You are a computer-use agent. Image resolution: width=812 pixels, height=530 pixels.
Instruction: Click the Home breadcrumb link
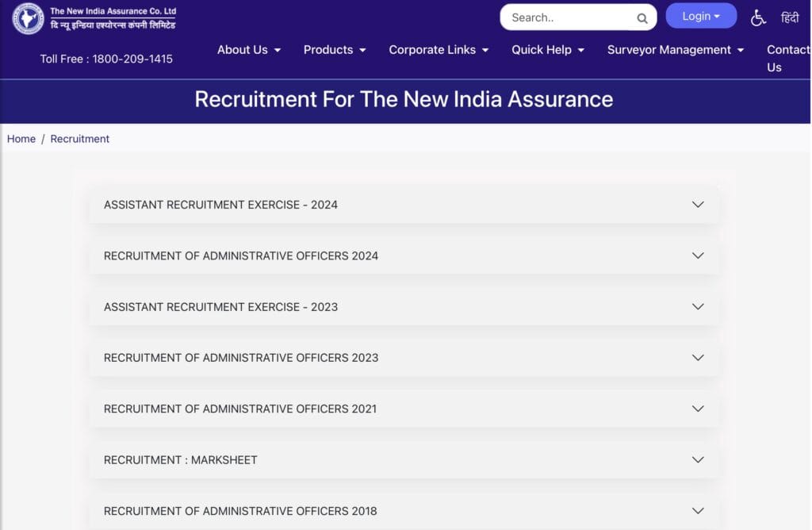tap(21, 139)
